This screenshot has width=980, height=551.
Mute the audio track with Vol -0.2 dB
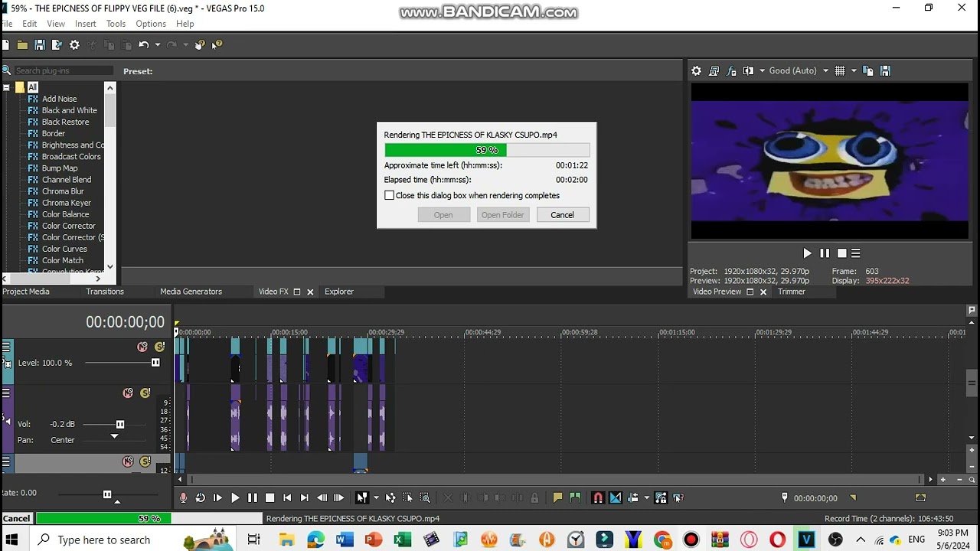[x=128, y=393]
